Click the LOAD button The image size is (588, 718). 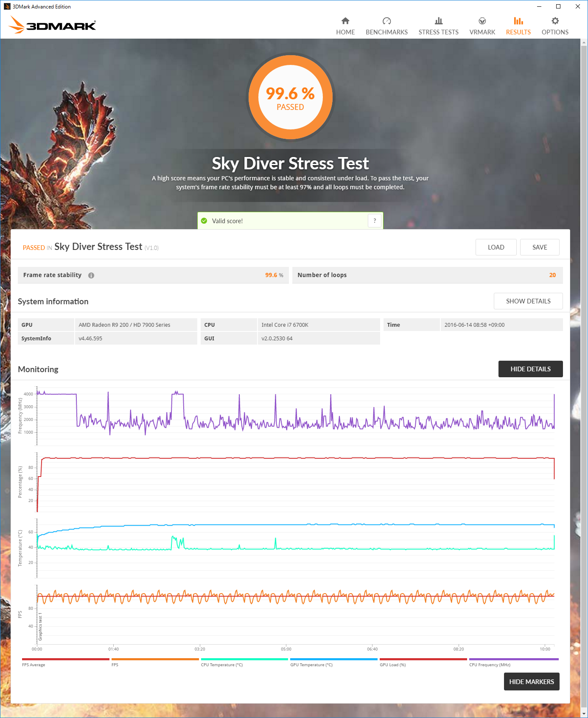pyautogui.click(x=496, y=247)
